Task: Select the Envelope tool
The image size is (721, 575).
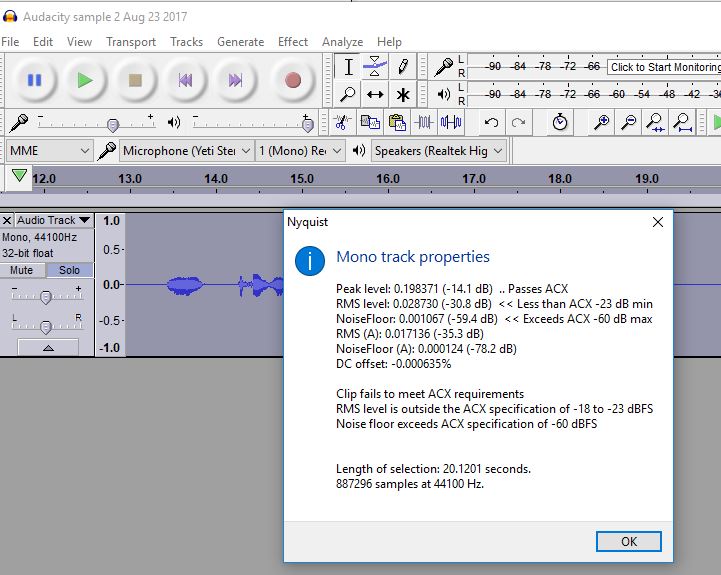Action: [x=375, y=67]
